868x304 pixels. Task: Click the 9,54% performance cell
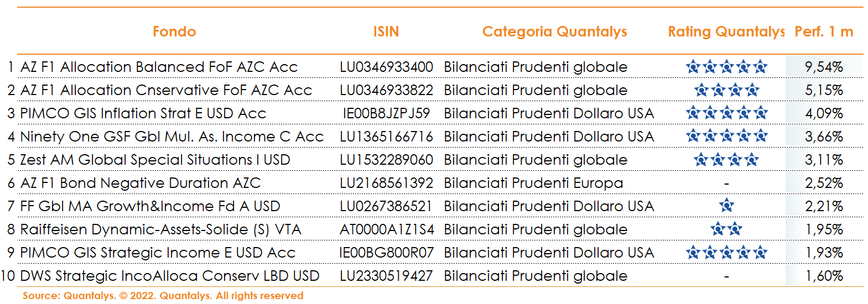point(824,67)
